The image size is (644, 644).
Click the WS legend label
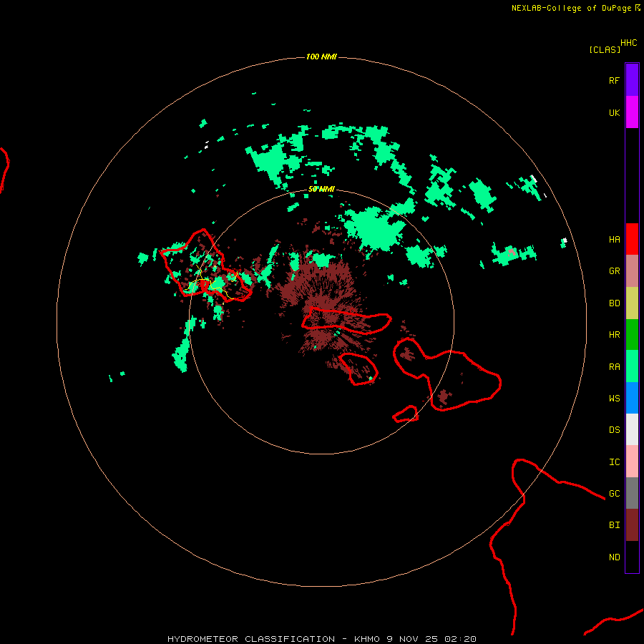[x=614, y=399]
